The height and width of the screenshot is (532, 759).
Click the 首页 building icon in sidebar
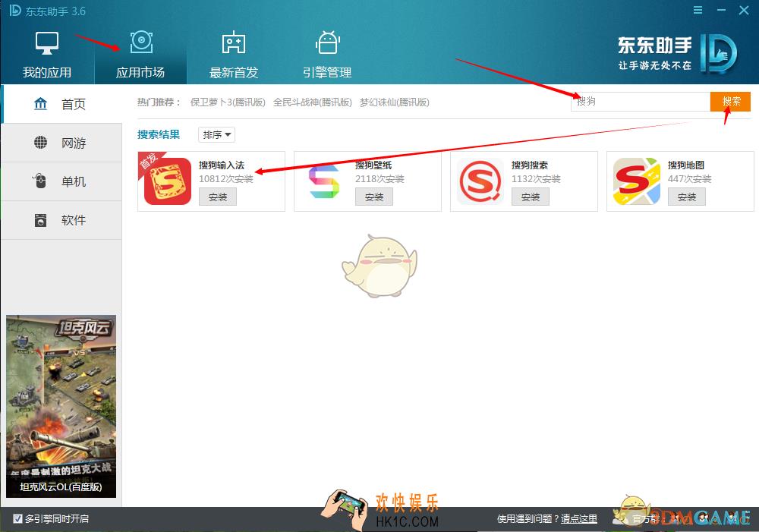tap(41, 104)
